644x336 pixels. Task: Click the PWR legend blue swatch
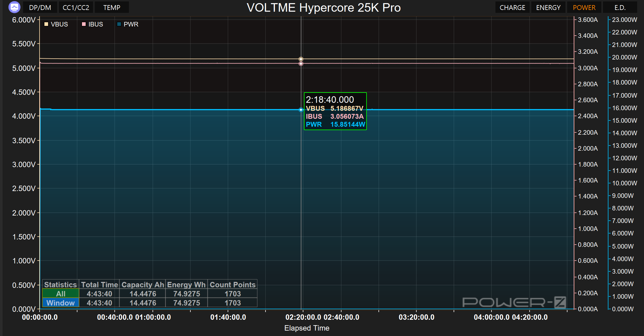point(119,24)
